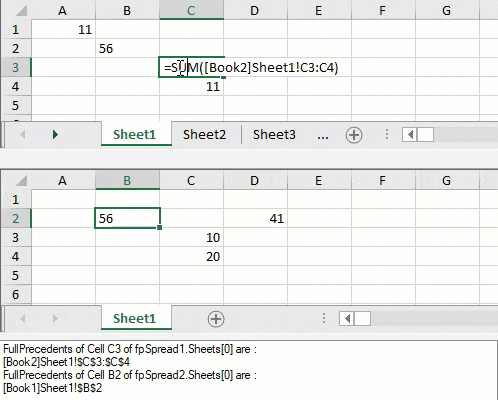Select Sheet1 tab in bottom spreadsheet
Viewport: 498px width, 400px height.
pos(134,318)
